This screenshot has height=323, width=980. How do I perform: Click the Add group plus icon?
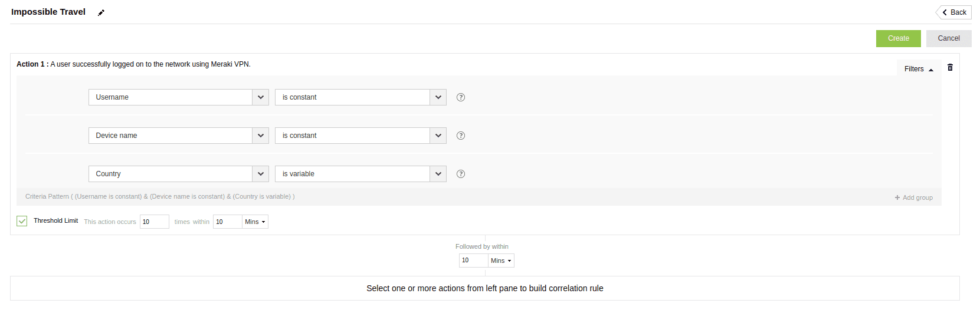[897, 198]
